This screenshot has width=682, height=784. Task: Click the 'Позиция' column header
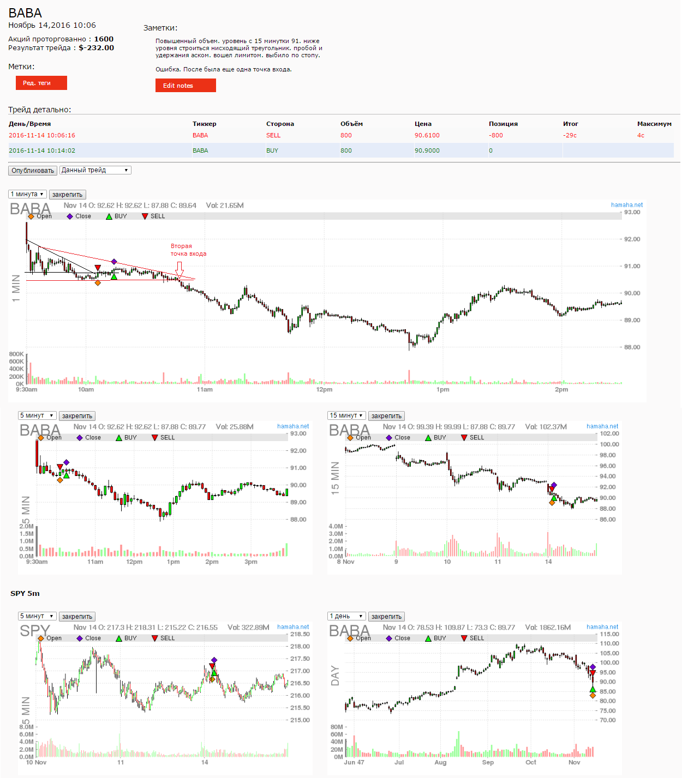click(503, 124)
